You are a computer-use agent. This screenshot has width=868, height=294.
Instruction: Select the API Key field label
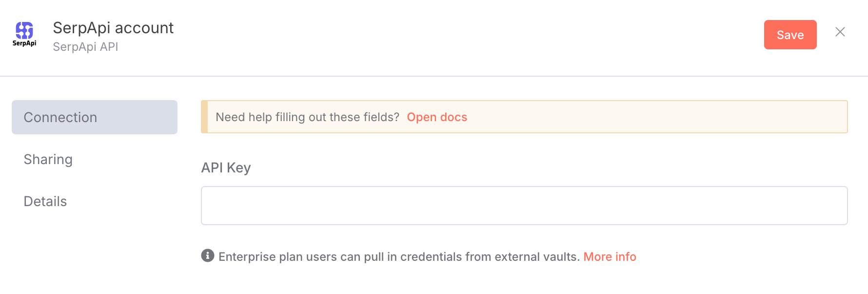(226, 168)
